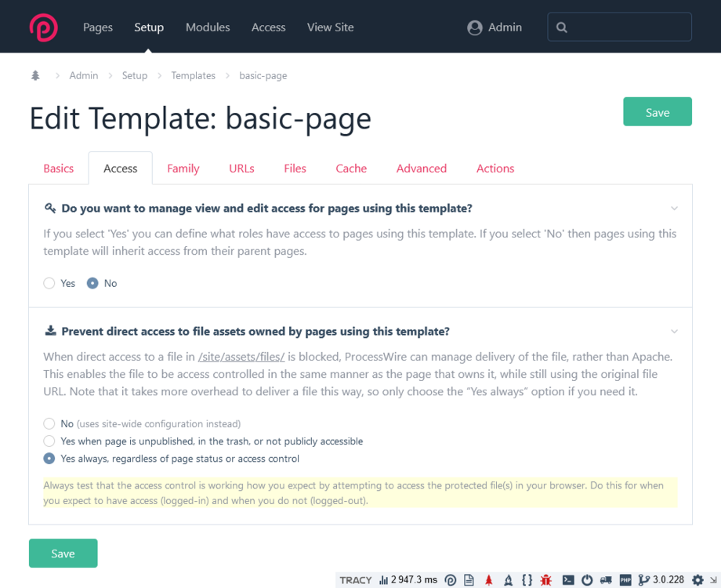Go to Templates breadcrumb link

click(x=193, y=76)
